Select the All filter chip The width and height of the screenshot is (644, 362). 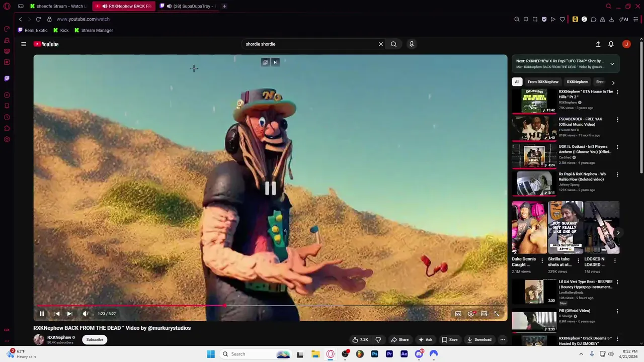coord(517,82)
